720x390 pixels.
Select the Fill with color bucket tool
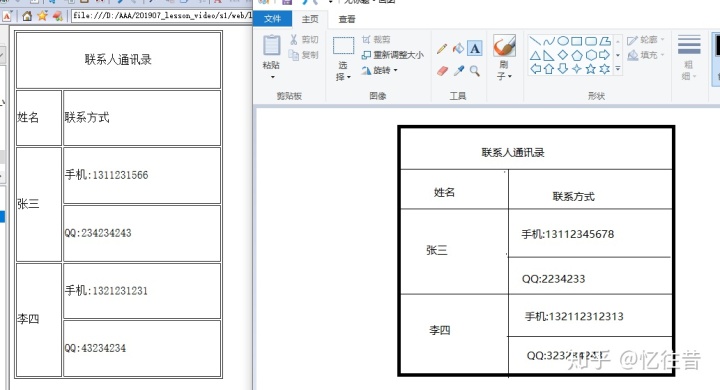click(458, 48)
